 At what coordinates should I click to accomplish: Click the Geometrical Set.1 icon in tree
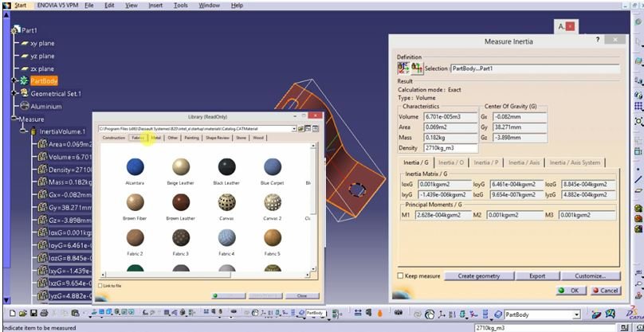click(x=25, y=93)
